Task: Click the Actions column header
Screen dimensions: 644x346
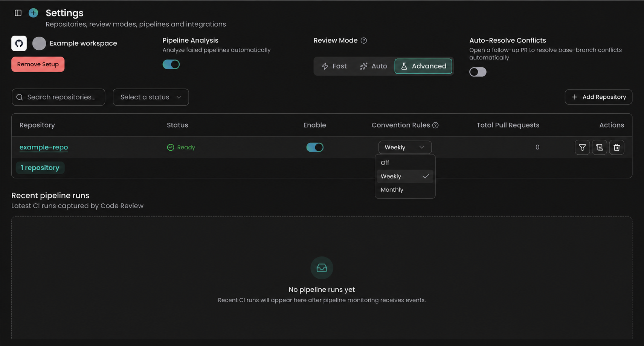Action: pyautogui.click(x=612, y=125)
